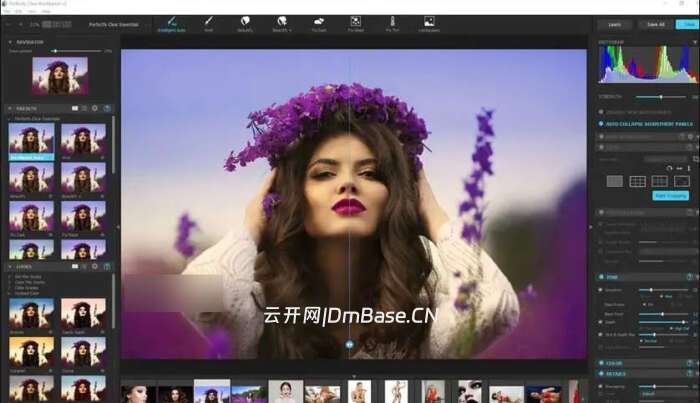Select the highlighted filmstrip thumbnail of flower-crown woman
Image resolution: width=700 pixels, height=403 pixels.
212,391
